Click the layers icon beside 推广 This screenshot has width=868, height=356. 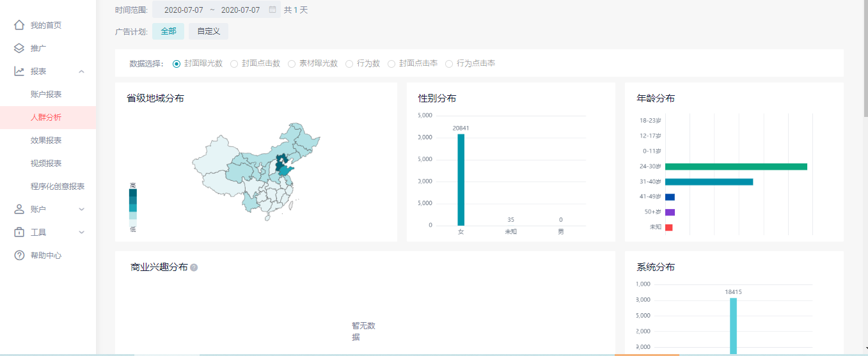(19, 48)
